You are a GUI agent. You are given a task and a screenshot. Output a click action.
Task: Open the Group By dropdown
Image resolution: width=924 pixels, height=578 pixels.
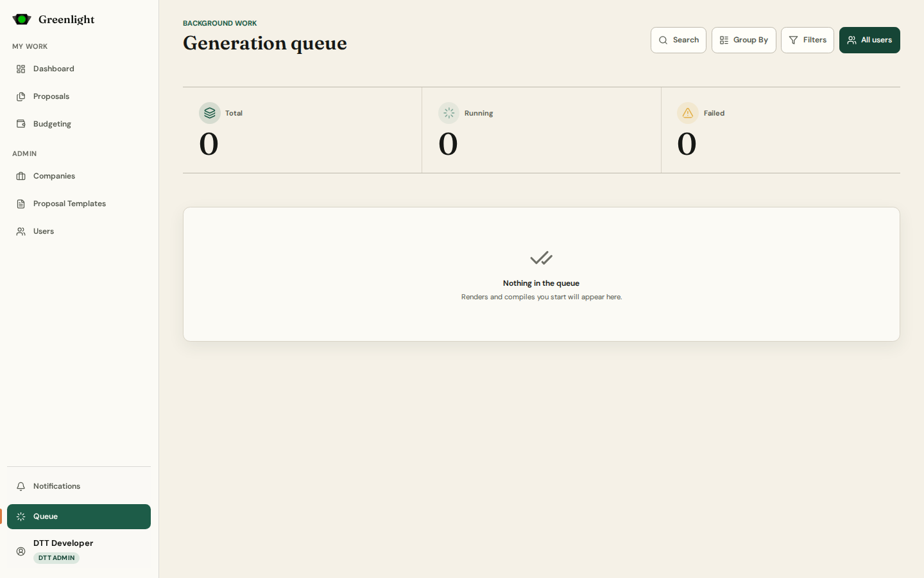point(744,40)
